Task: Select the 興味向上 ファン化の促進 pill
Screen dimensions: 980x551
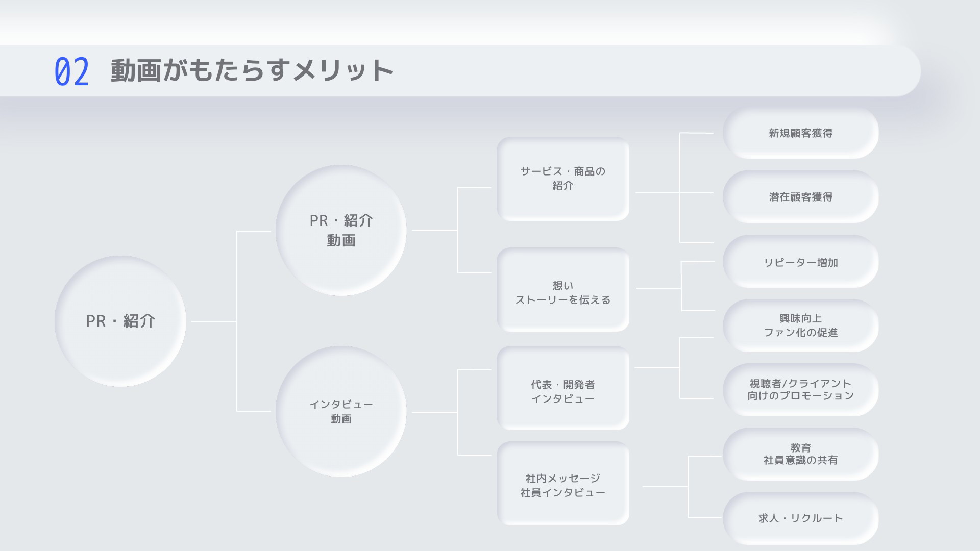Action: click(801, 325)
